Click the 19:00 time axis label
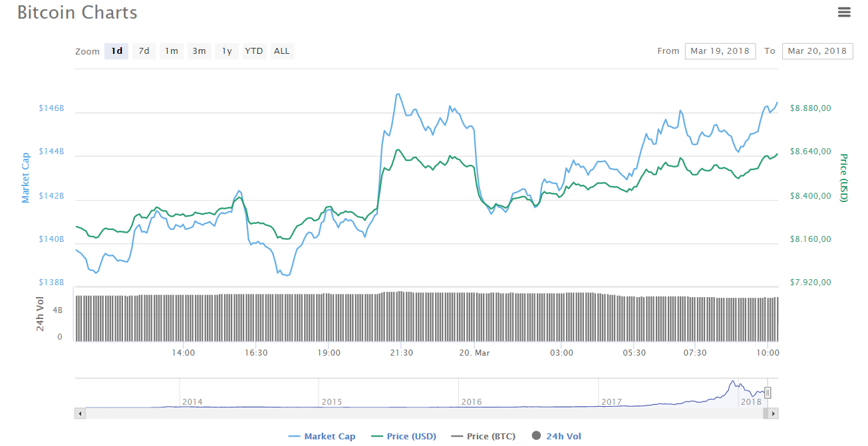The height and width of the screenshot is (446, 868). click(329, 352)
